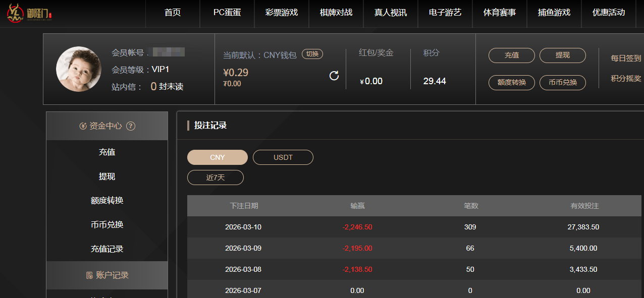This screenshot has height=298, width=644.
Task: Click the 币币兑换 pill button
Action: 562,83
